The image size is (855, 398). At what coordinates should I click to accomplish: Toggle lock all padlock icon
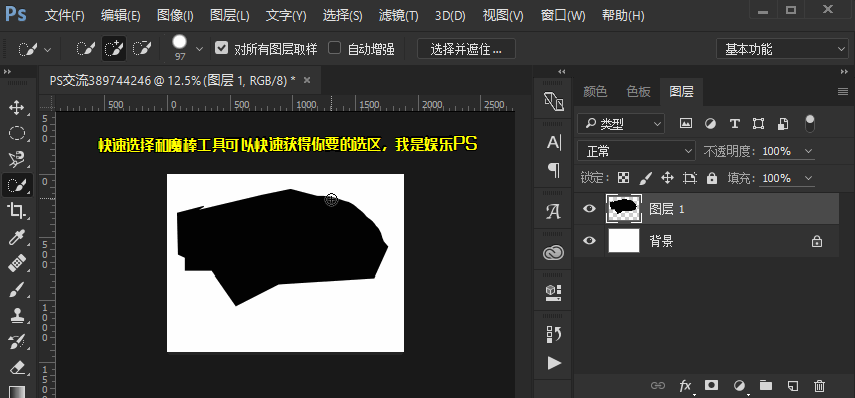click(x=712, y=178)
